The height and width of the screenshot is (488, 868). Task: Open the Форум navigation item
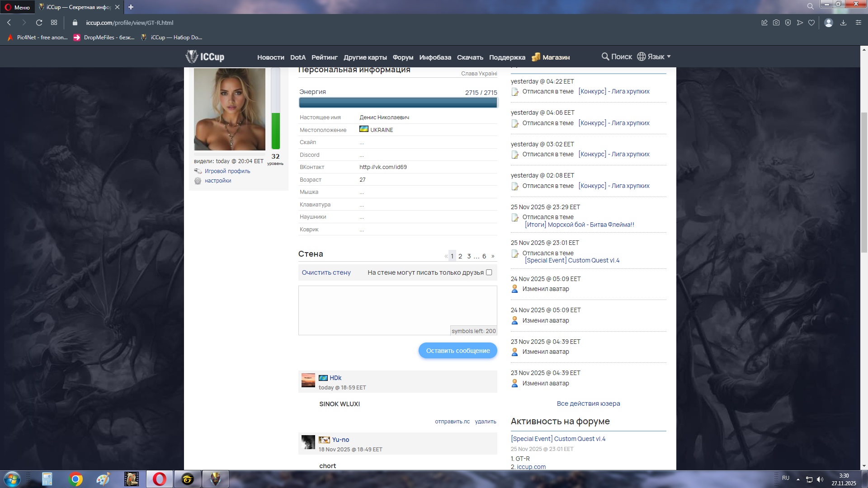tap(403, 57)
